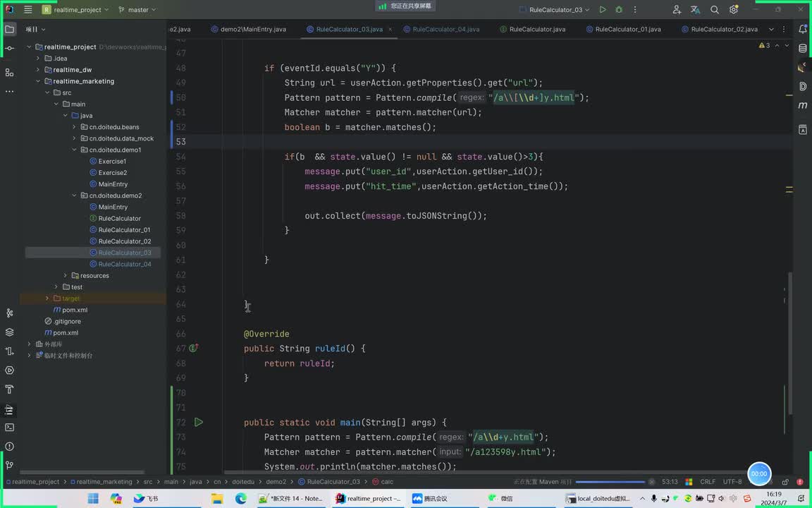Switch to demo2\MainEntry.java tab
The image size is (812, 508).
point(253,29)
